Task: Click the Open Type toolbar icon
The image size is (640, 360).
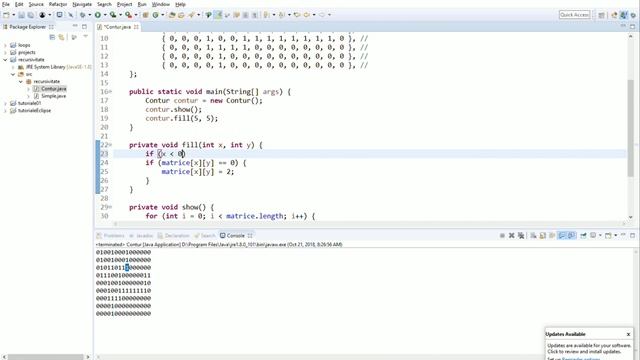Action: click(172, 15)
